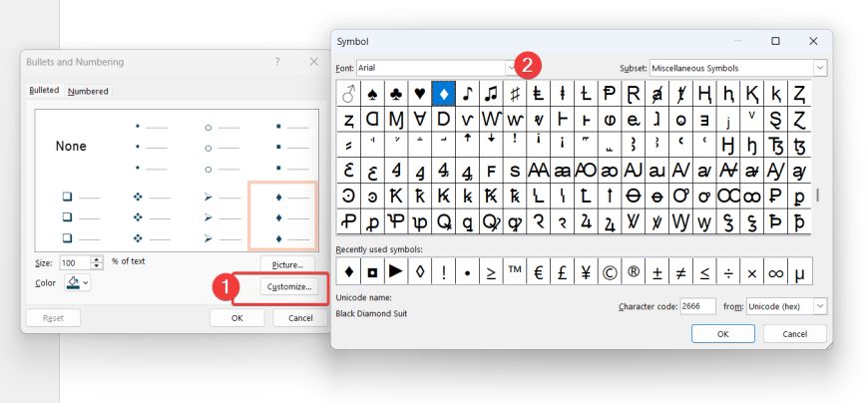This screenshot has width=868, height=403.
Task: Choose the diamond bullet style preview
Action: (283, 215)
